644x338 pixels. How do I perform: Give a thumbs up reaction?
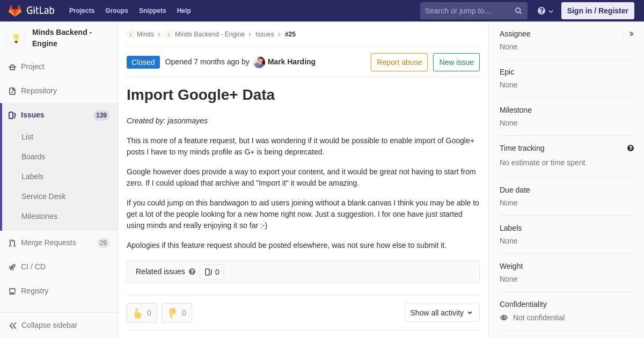(142, 313)
